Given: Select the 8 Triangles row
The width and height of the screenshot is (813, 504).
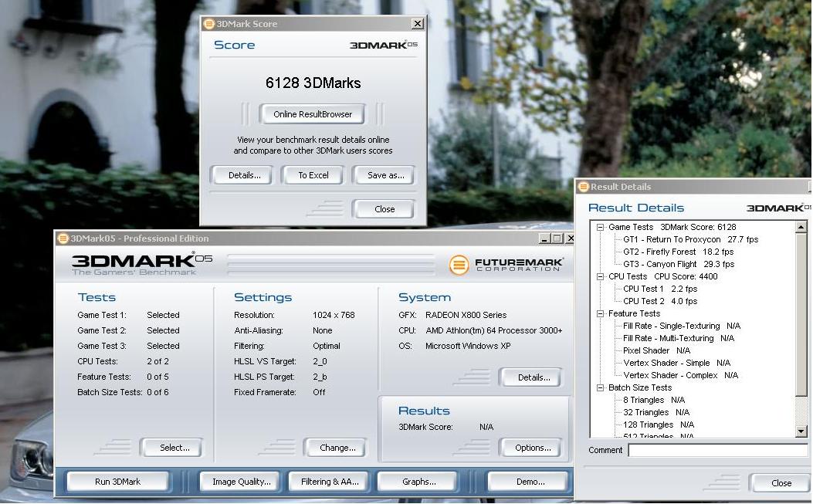Looking at the screenshot, I should [x=654, y=401].
